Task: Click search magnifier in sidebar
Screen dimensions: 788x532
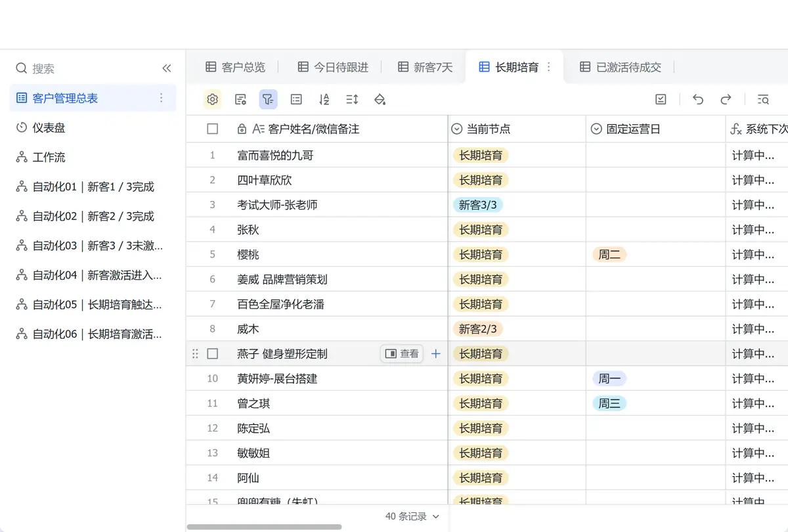Action: coord(22,68)
